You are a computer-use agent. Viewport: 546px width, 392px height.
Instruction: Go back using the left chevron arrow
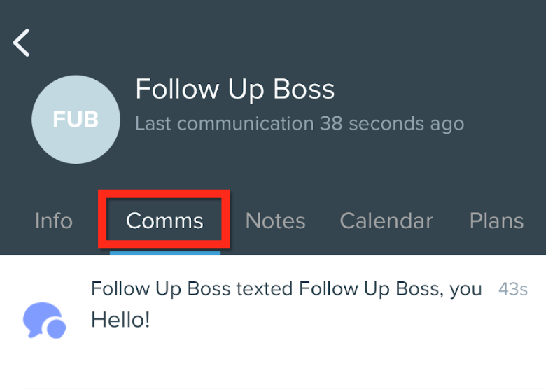pyautogui.click(x=21, y=43)
